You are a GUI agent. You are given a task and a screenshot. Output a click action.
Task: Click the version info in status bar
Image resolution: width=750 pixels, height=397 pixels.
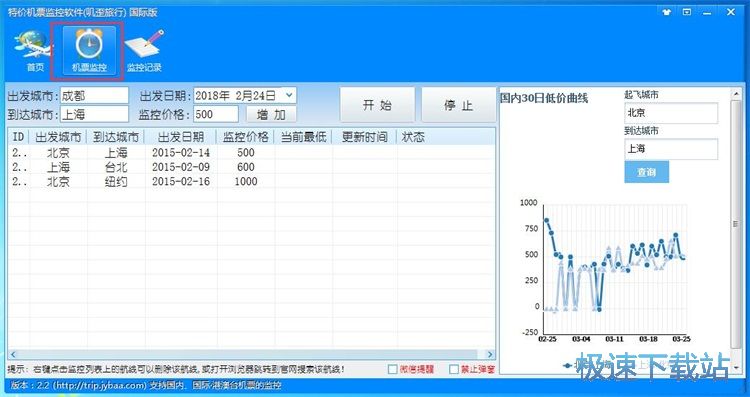click(x=146, y=385)
